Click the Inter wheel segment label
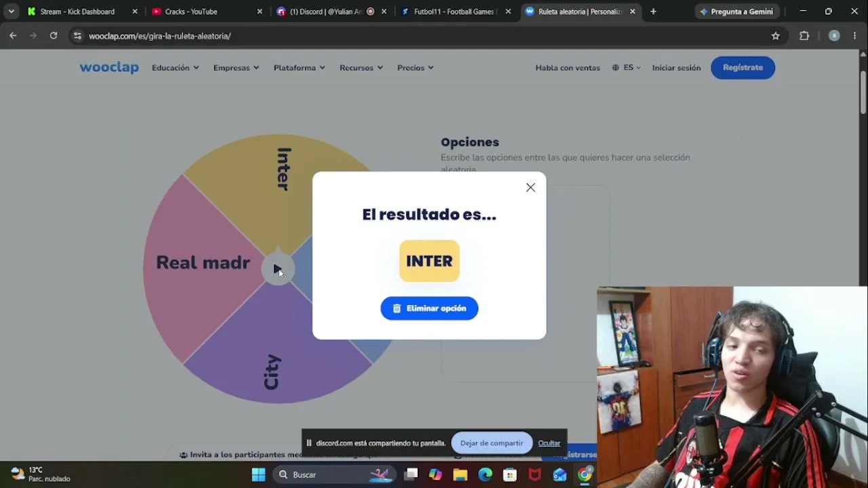The height and width of the screenshot is (488, 868). pos(284,169)
